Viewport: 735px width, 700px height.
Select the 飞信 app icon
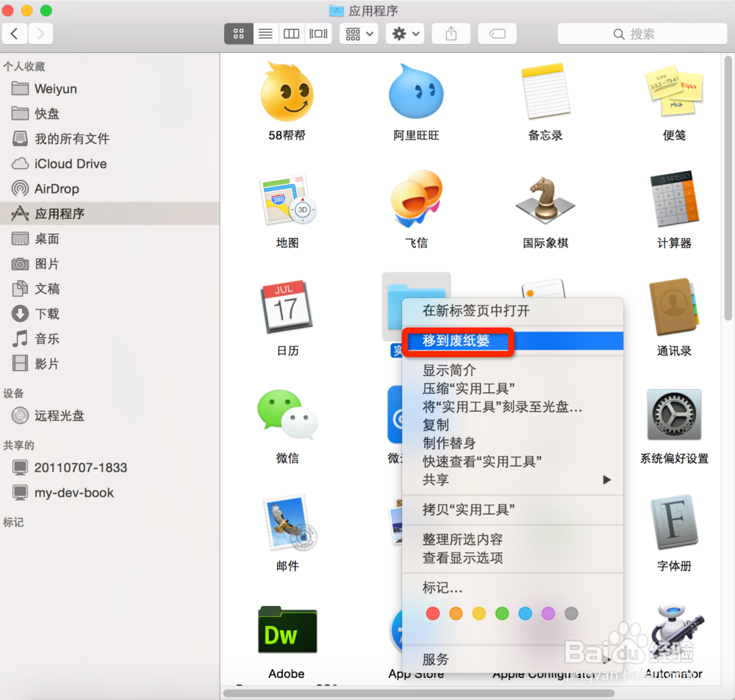point(416,198)
